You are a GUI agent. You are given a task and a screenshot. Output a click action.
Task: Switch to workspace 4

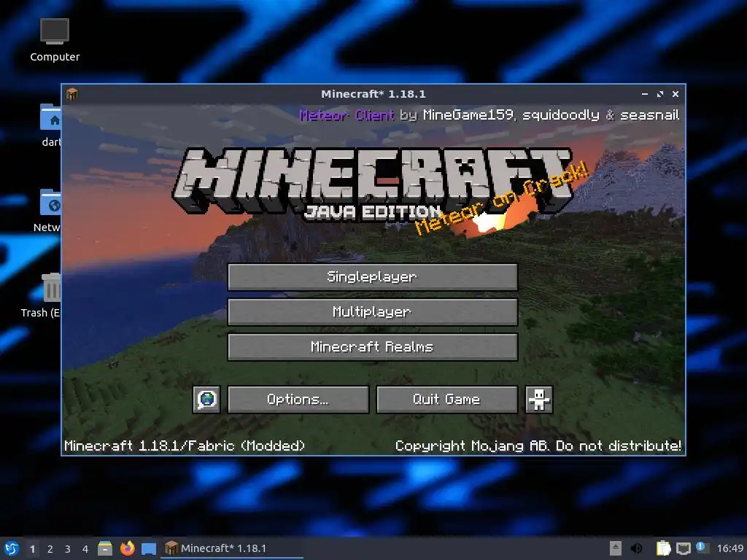coord(85,549)
